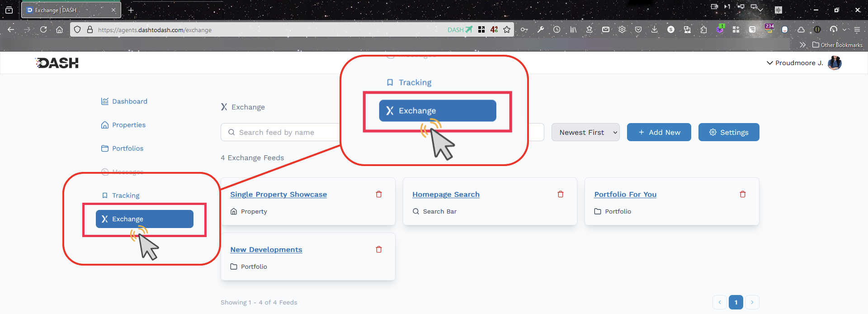The width and height of the screenshot is (868, 314).
Task: Open the Portfolio For You link
Action: pos(625,194)
